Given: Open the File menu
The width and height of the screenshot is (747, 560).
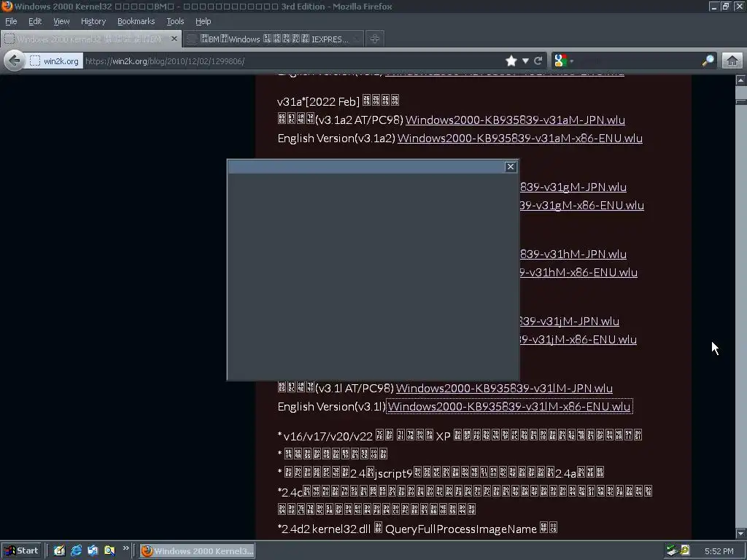Looking at the screenshot, I should pyautogui.click(x=11, y=21).
